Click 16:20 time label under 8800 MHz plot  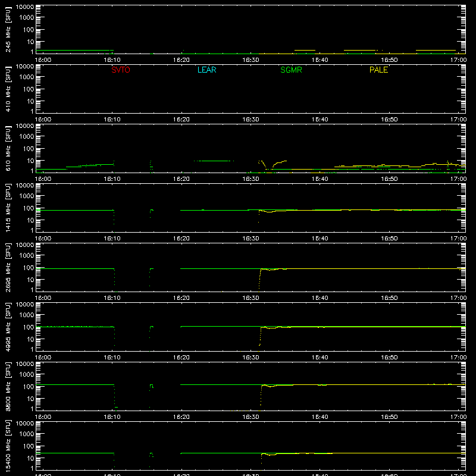pos(181,417)
